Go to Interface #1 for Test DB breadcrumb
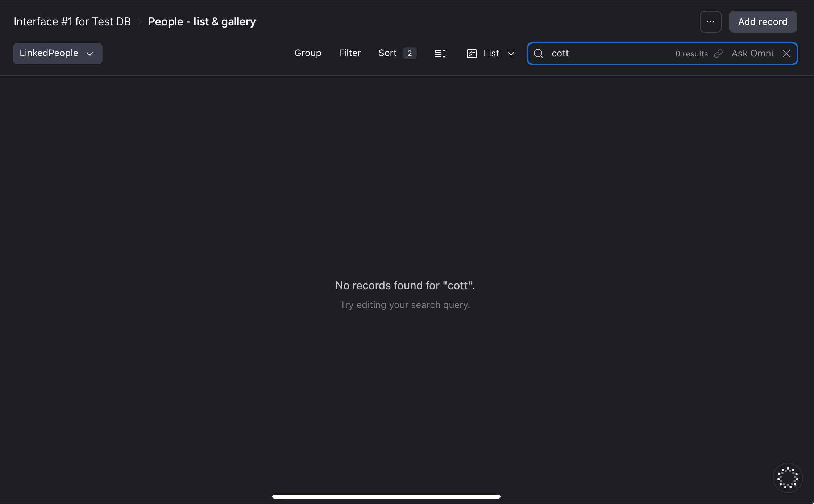814x504 pixels. (x=72, y=22)
